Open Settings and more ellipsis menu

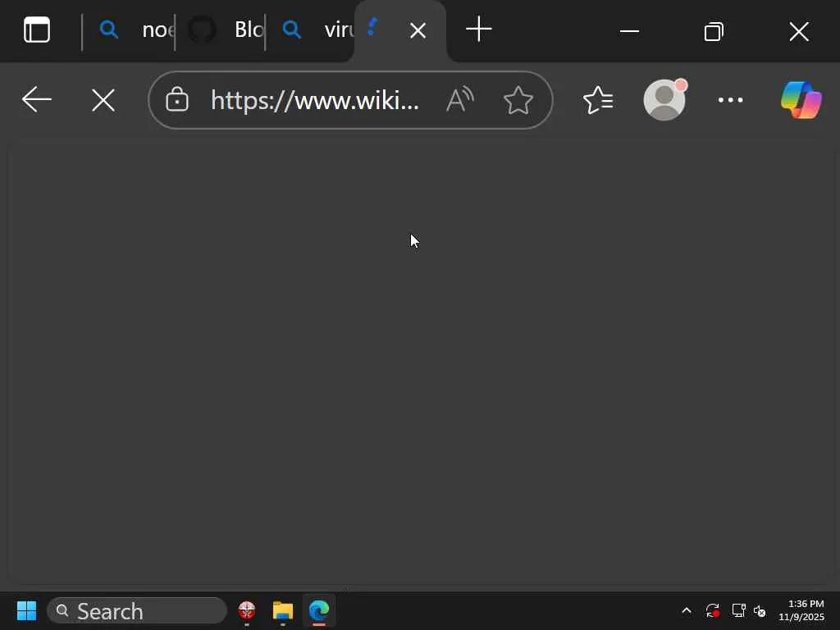[x=730, y=100]
